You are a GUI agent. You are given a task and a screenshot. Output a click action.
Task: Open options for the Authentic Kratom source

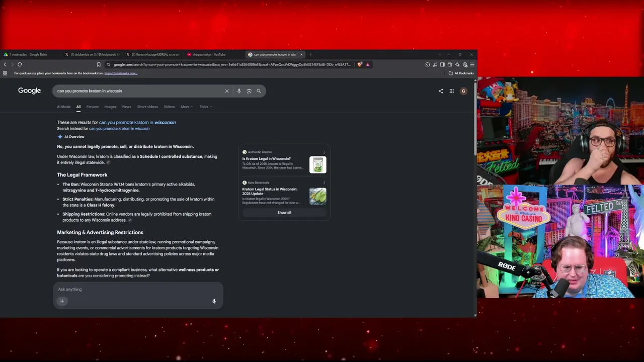coord(324,152)
